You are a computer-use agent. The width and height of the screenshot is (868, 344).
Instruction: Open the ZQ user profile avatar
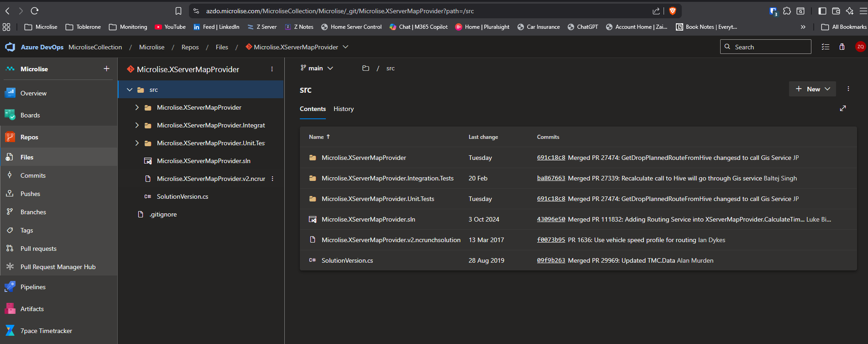[x=860, y=47]
